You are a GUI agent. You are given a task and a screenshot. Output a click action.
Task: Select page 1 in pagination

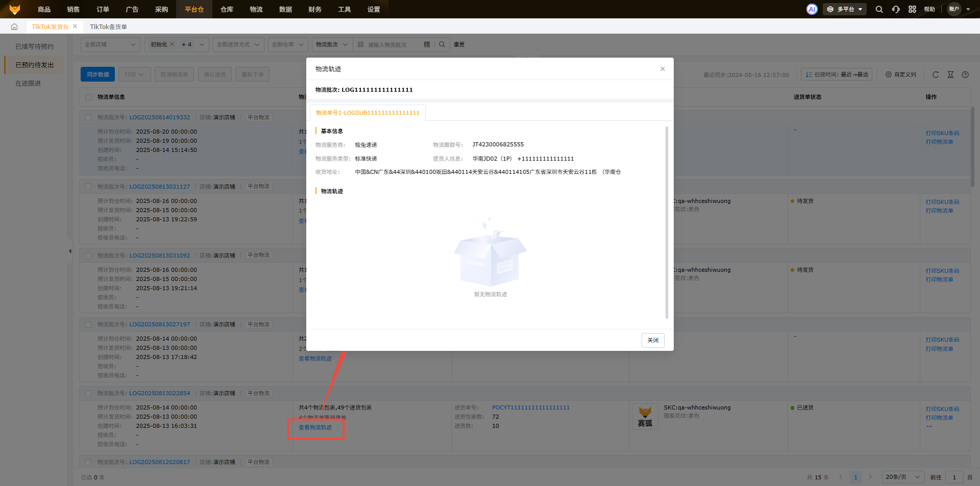point(855,477)
